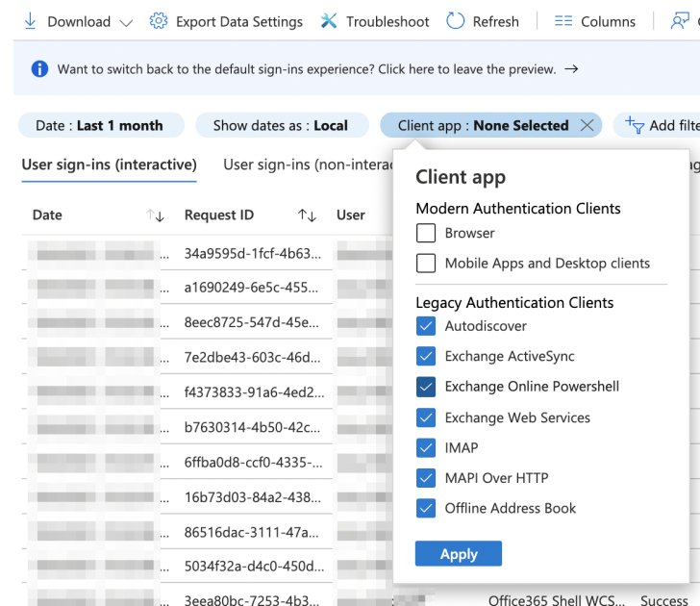The width and height of the screenshot is (700, 606).
Task: Uncheck Exchange ActiveSync checkbox
Action: pos(426,356)
